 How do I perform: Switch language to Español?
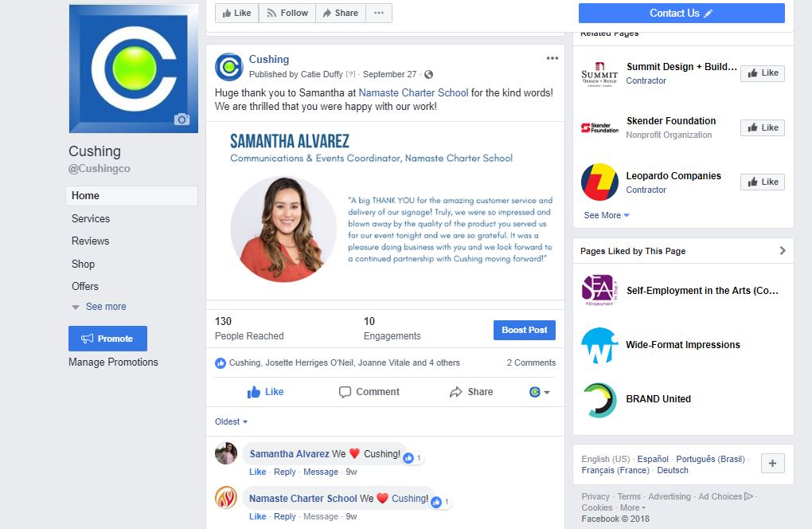(x=653, y=459)
